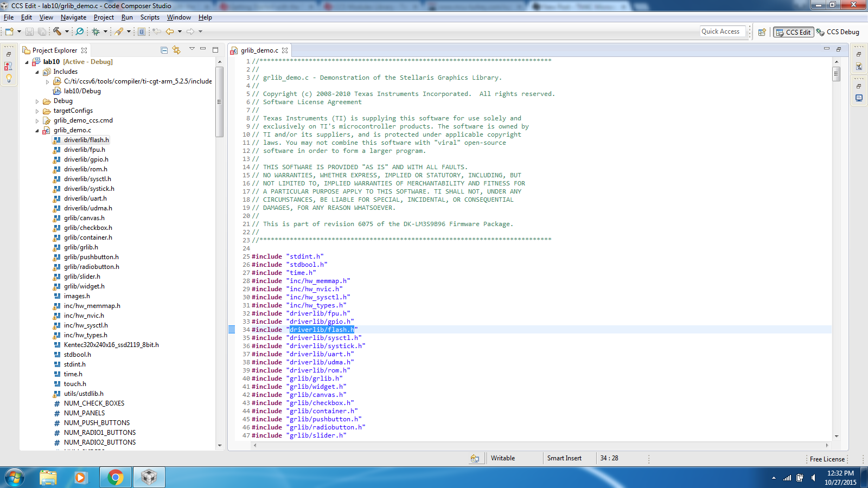868x488 pixels.
Task: Click the Toggle Block Selection icon
Action: coord(142,31)
